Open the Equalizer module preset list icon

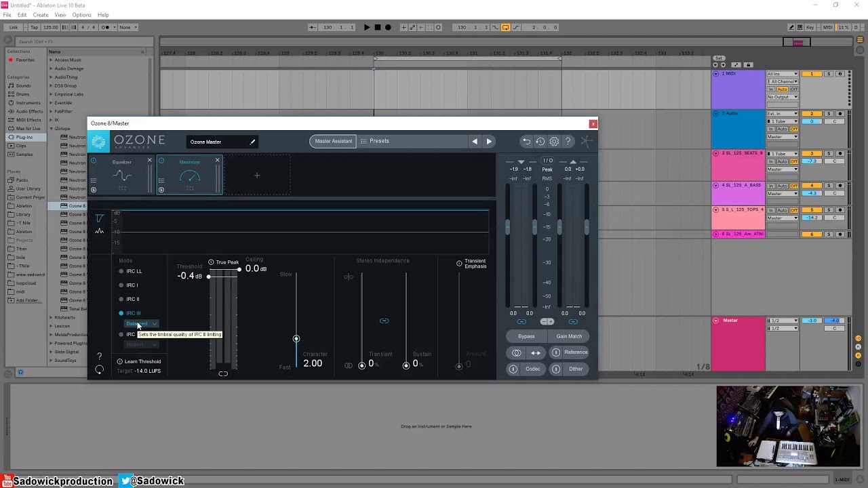click(94, 180)
